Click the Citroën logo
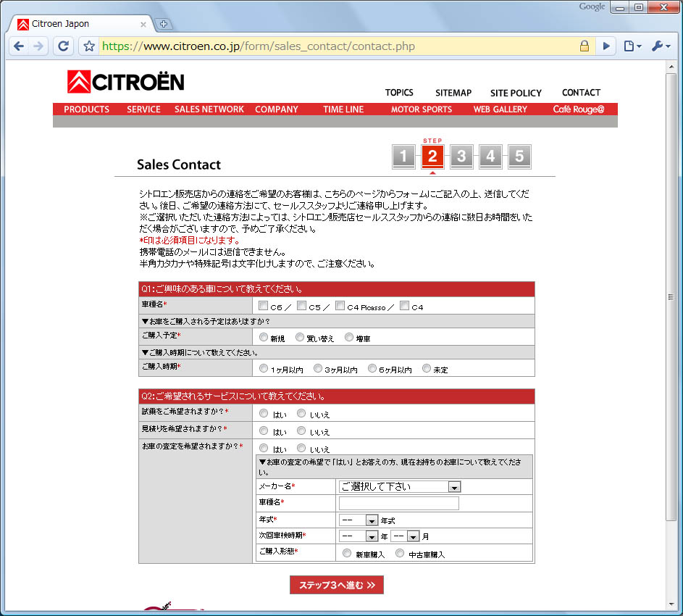The image size is (683, 616). 126,81
